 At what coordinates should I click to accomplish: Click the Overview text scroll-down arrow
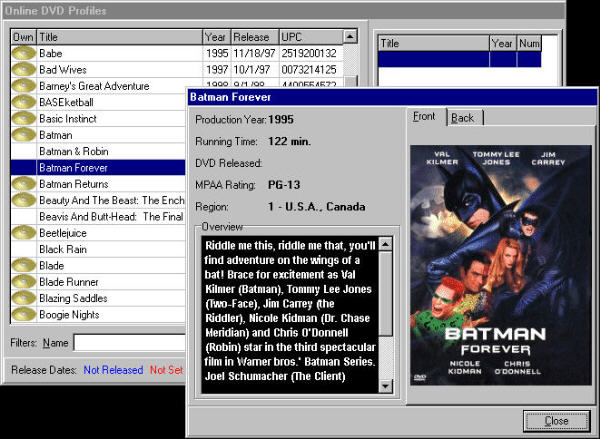(386, 386)
